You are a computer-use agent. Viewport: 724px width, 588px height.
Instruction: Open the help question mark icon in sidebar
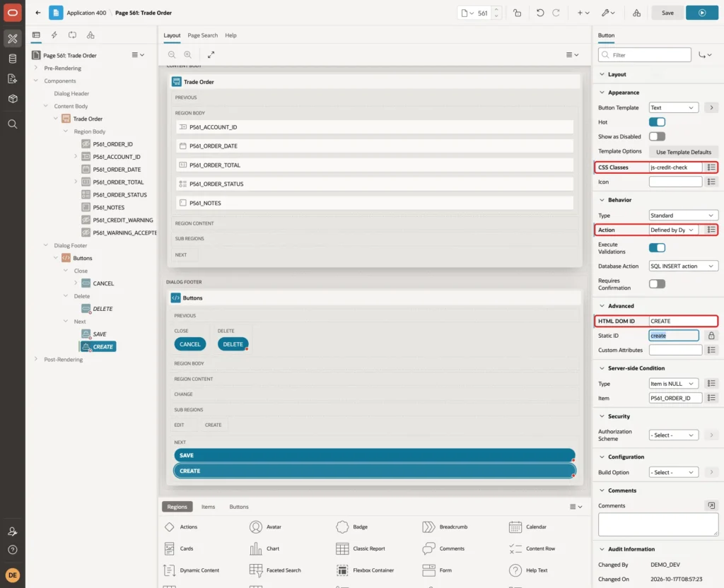click(13, 550)
